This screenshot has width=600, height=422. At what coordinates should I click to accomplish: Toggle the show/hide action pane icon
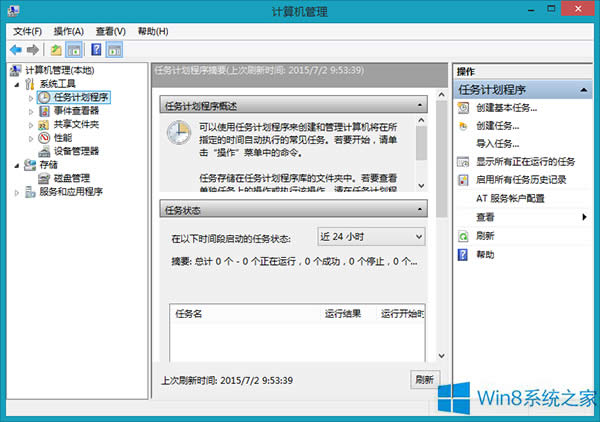(x=114, y=50)
